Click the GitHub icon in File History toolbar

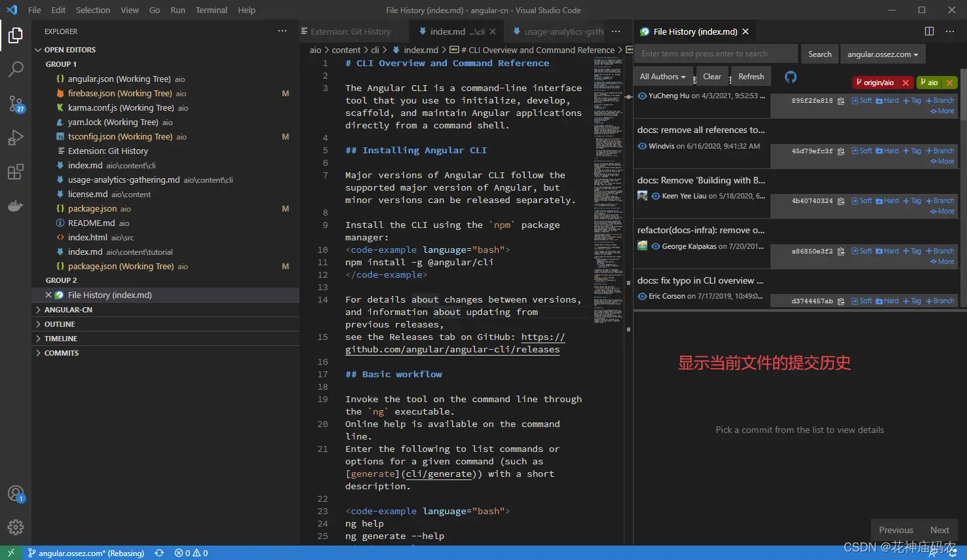click(x=791, y=77)
